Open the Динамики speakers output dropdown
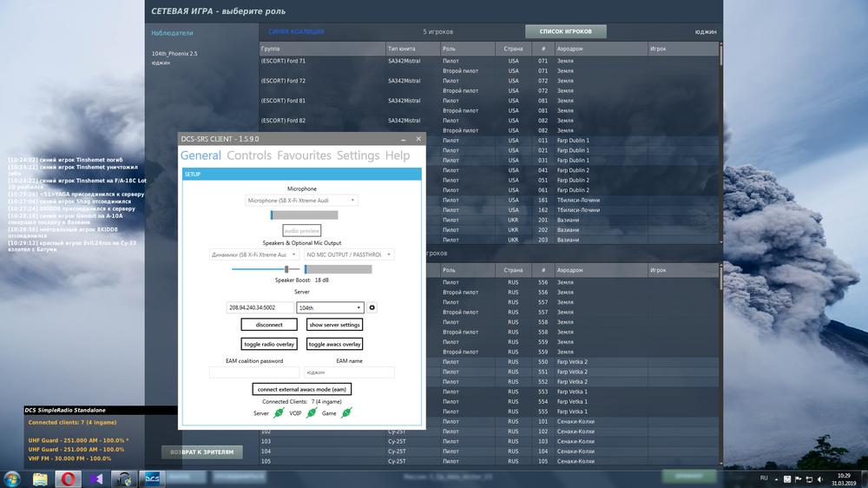Viewport: 868px width, 488px height. coord(254,254)
